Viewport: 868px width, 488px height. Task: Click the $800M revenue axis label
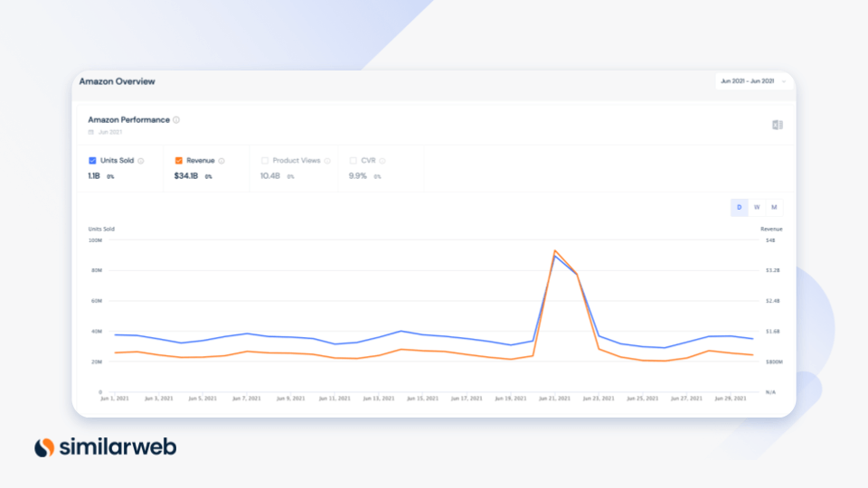point(774,361)
